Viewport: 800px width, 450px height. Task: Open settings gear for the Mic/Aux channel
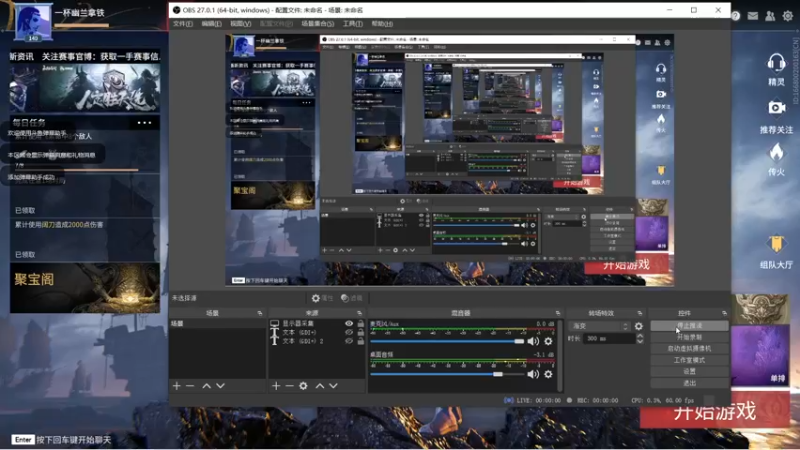548,341
